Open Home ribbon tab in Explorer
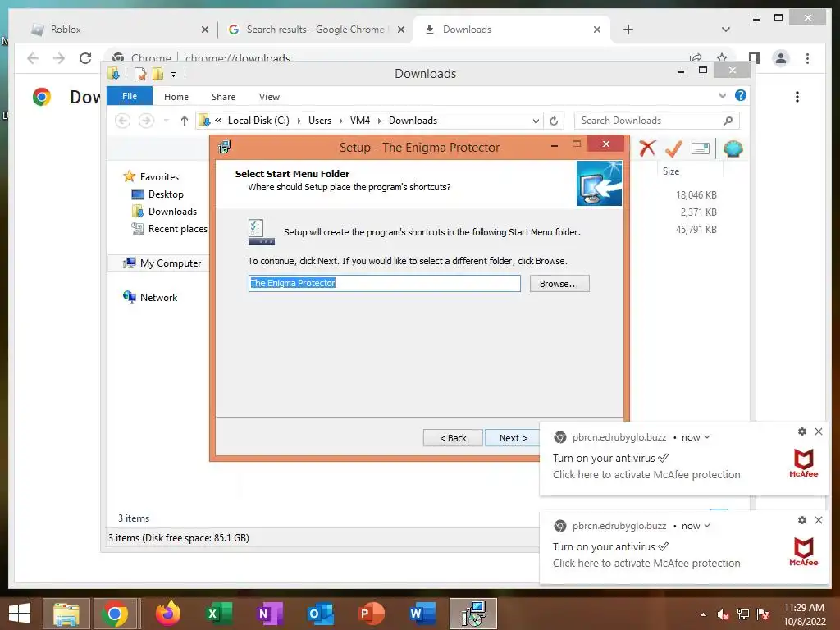 176,97
